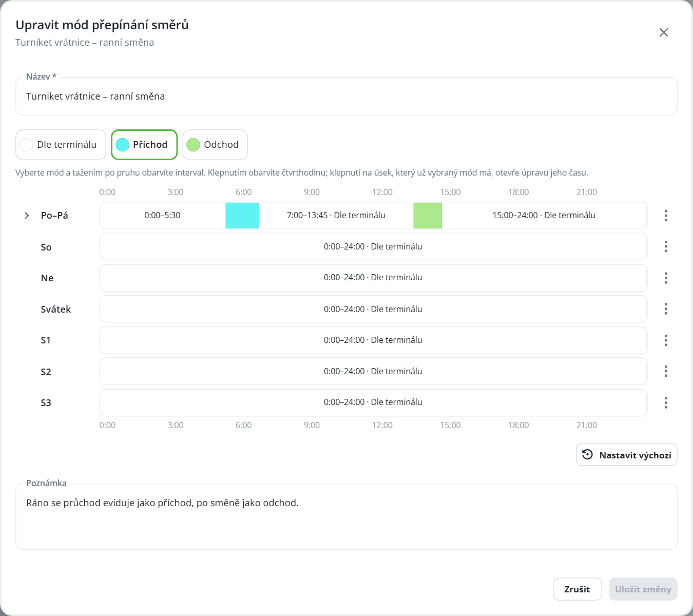Screen dimensions: 693x616
Task: Click the Svátek timeline bar
Action: (373, 309)
